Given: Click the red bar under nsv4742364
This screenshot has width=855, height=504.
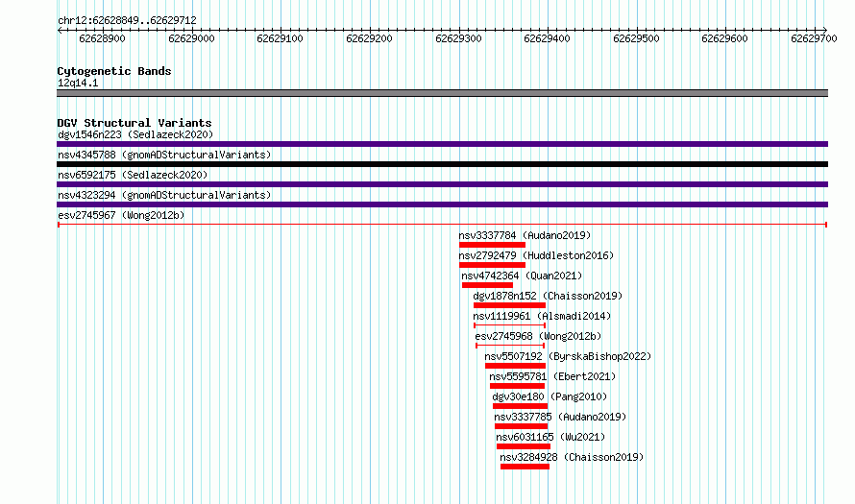Looking at the screenshot, I should pyautogui.click(x=487, y=285).
